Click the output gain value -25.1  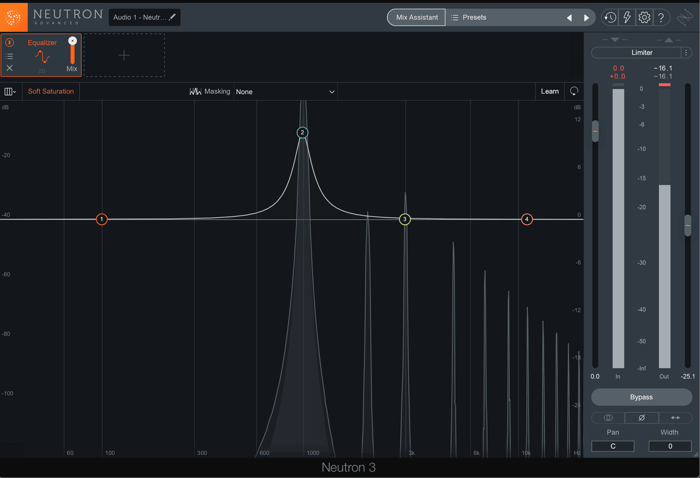pyautogui.click(x=688, y=376)
